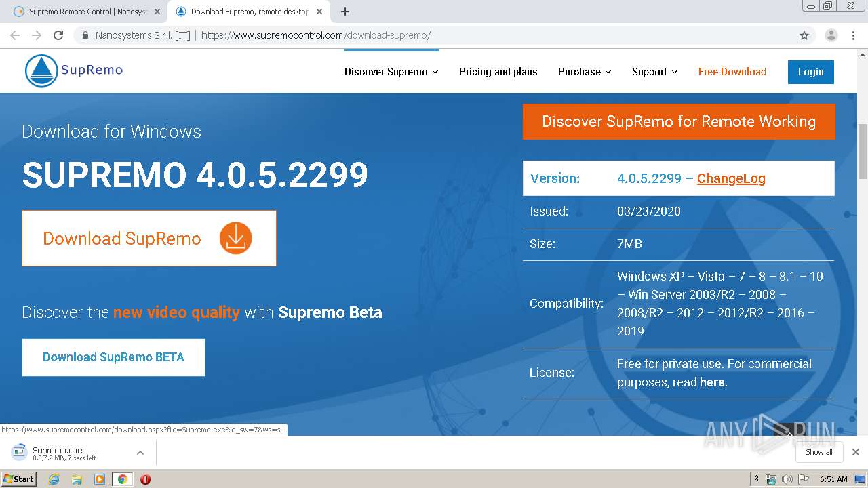Click the Chrome icon in the taskbar
The image size is (868, 488).
(122, 479)
